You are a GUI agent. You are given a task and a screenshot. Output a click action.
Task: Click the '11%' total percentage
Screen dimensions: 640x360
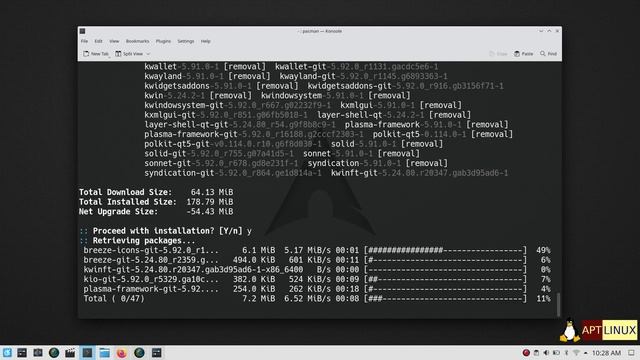543,299
